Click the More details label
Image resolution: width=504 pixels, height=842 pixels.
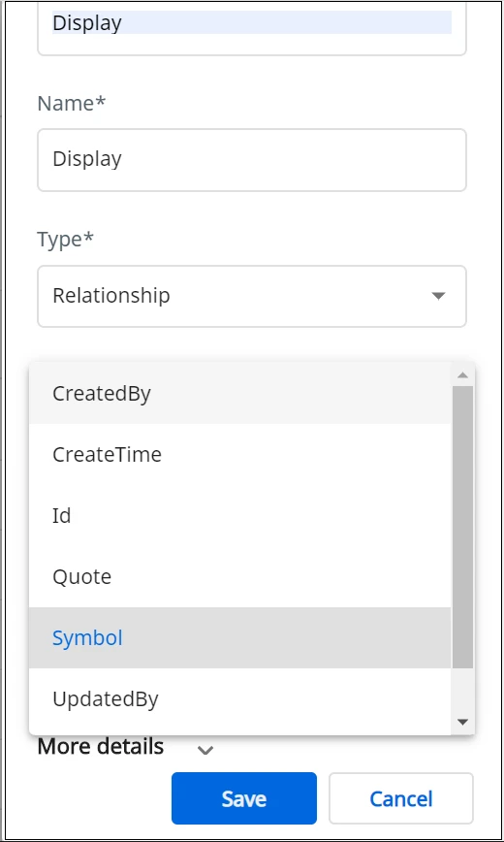pyautogui.click(x=101, y=746)
